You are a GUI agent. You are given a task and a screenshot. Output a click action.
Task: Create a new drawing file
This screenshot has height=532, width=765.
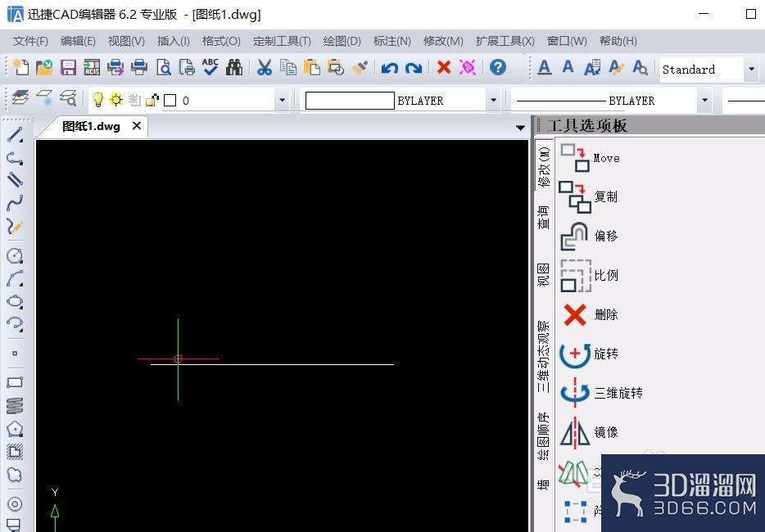point(20,67)
